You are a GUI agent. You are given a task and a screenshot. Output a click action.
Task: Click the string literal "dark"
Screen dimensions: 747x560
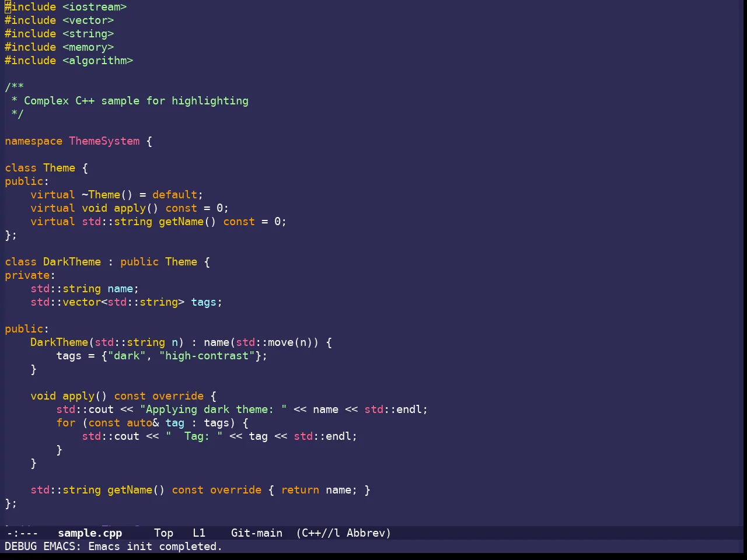tap(127, 356)
